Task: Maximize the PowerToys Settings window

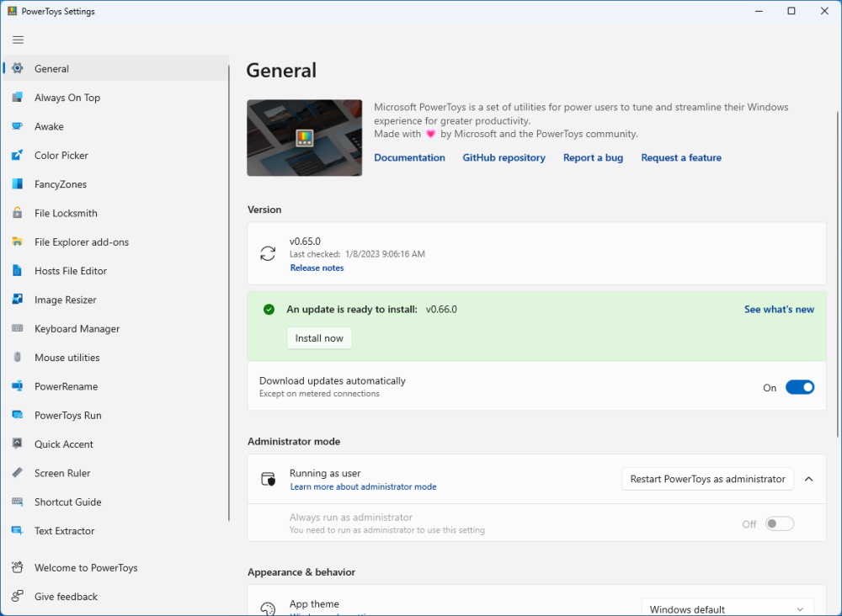Action: (791, 11)
